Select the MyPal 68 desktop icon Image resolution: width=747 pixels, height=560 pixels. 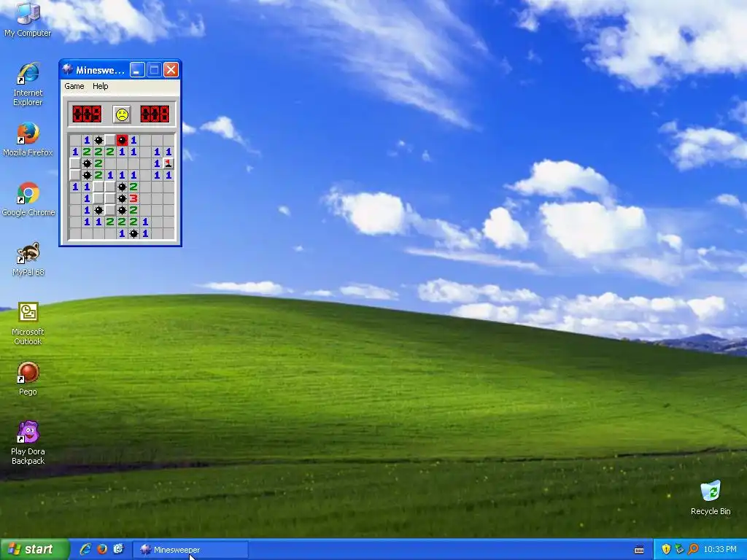click(28, 260)
